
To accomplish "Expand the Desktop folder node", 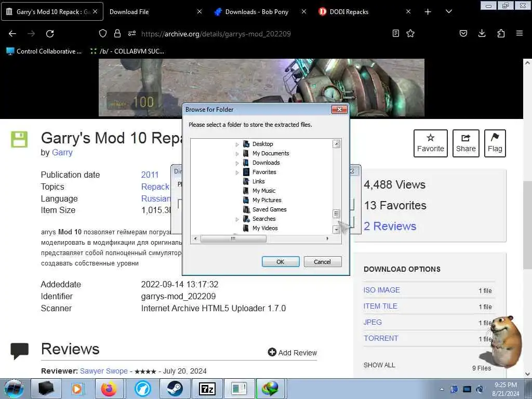I will 237,144.
